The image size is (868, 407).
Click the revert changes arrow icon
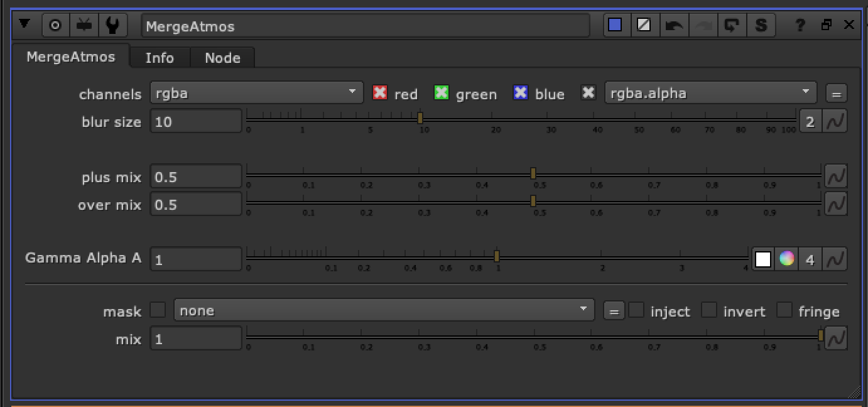(732, 25)
